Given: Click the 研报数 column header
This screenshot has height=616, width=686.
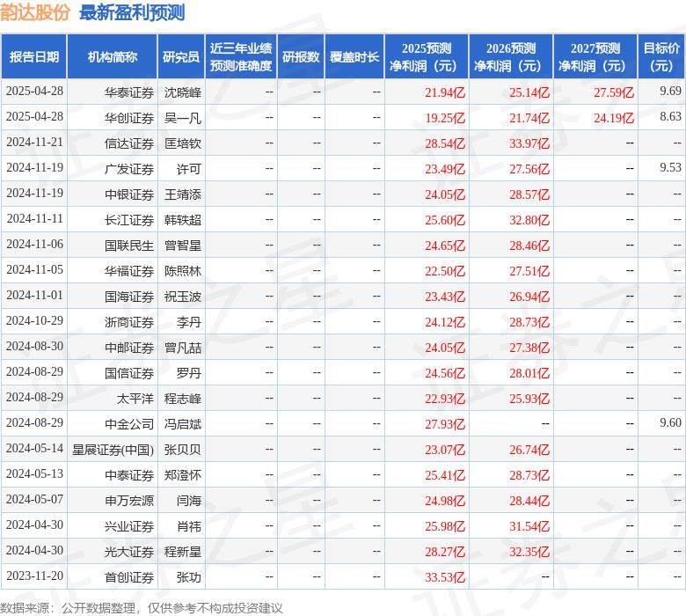Looking at the screenshot, I should [x=301, y=56].
